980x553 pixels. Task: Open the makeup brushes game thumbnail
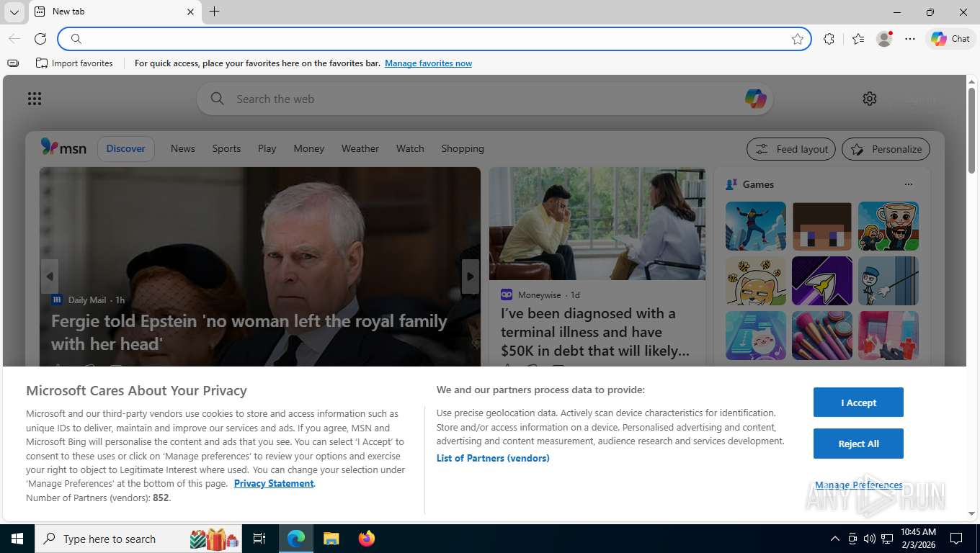[x=822, y=336]
